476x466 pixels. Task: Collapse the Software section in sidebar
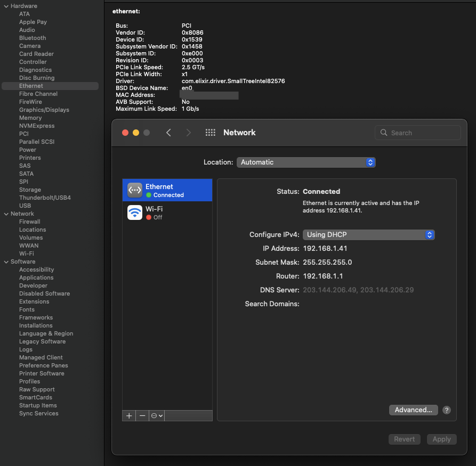(6, 261)
